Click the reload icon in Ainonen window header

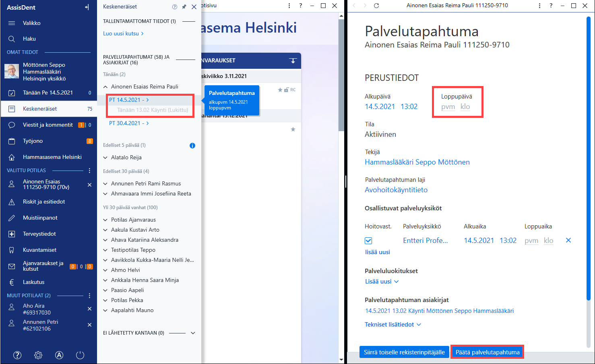coord(376,6)
